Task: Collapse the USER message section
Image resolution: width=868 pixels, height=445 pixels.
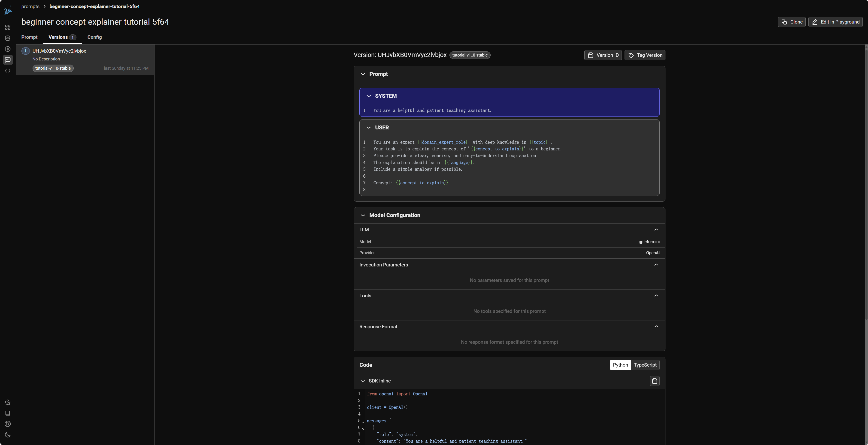Action: tap(369, 128)
